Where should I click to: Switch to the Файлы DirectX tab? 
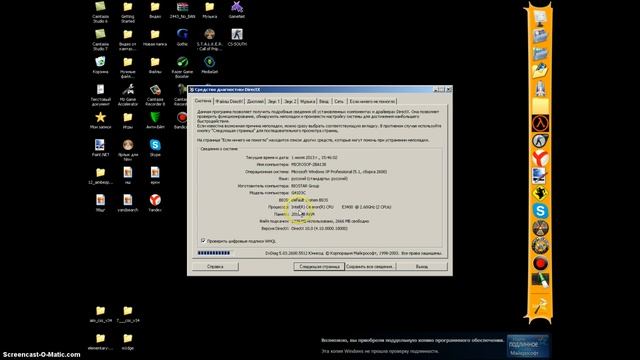tap(229, 101)
